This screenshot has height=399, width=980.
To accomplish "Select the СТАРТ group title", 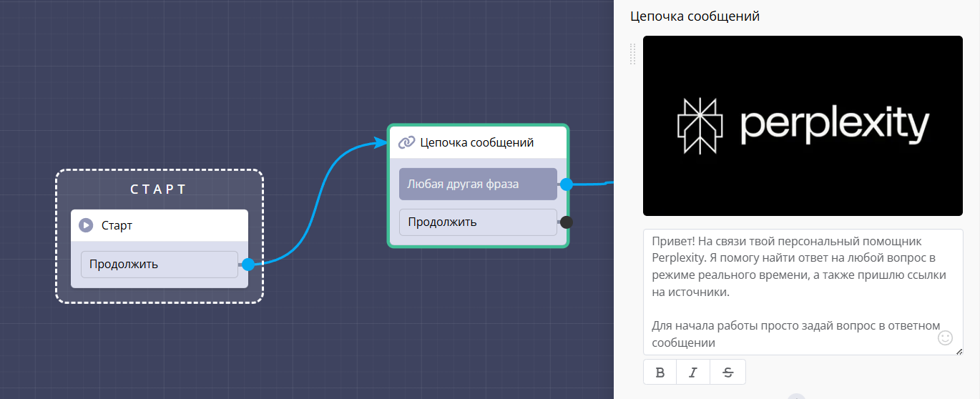I will click(x=159, y=189).
